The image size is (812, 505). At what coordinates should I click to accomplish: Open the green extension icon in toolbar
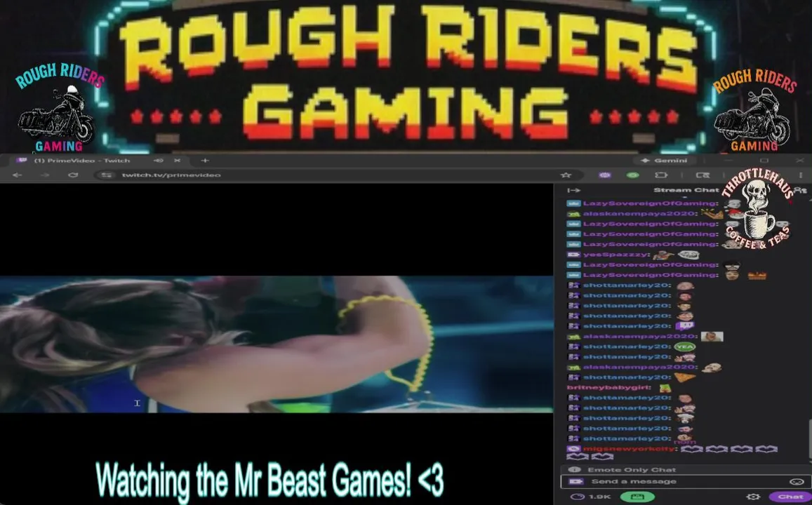click(633, 175)
